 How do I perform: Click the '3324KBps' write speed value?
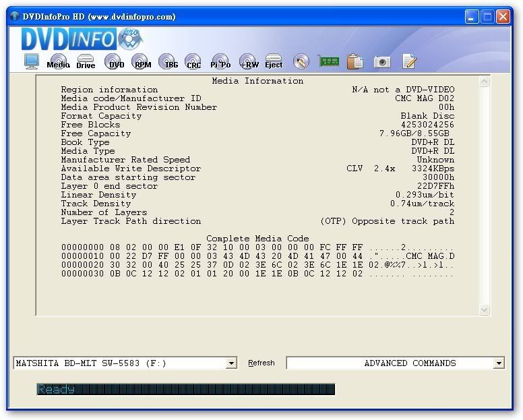(x=433, y=169)
